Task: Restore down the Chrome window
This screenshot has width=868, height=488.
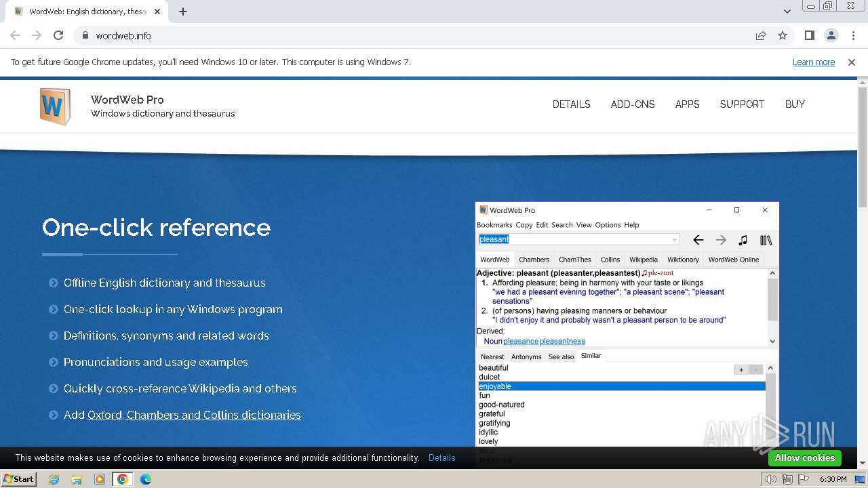Action: (827, 5)
